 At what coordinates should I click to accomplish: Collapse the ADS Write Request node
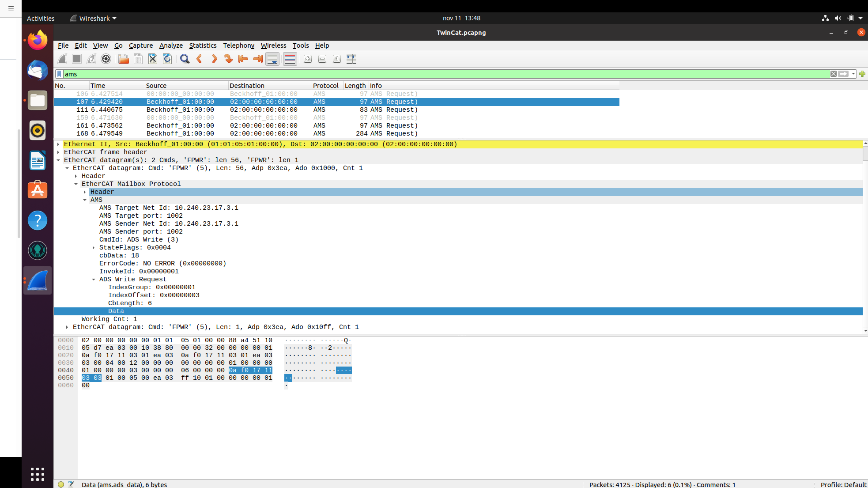point(94,280)
